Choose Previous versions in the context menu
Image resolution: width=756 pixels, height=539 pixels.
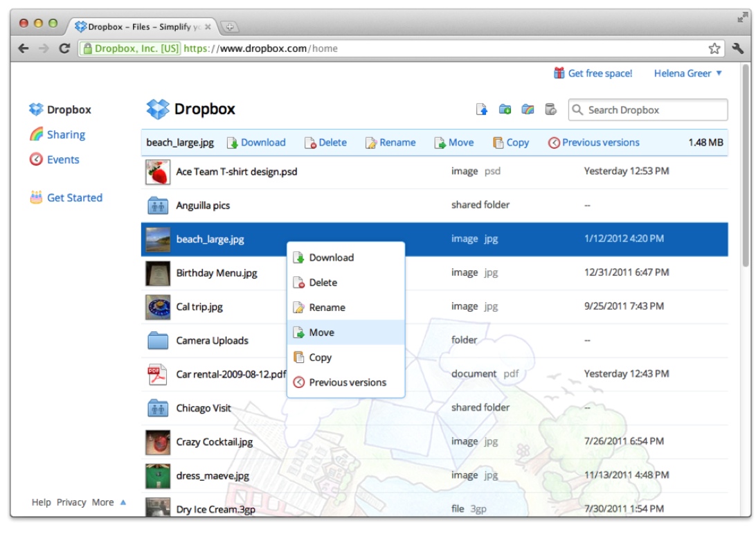pyautogui.click(x=345, y=382)
